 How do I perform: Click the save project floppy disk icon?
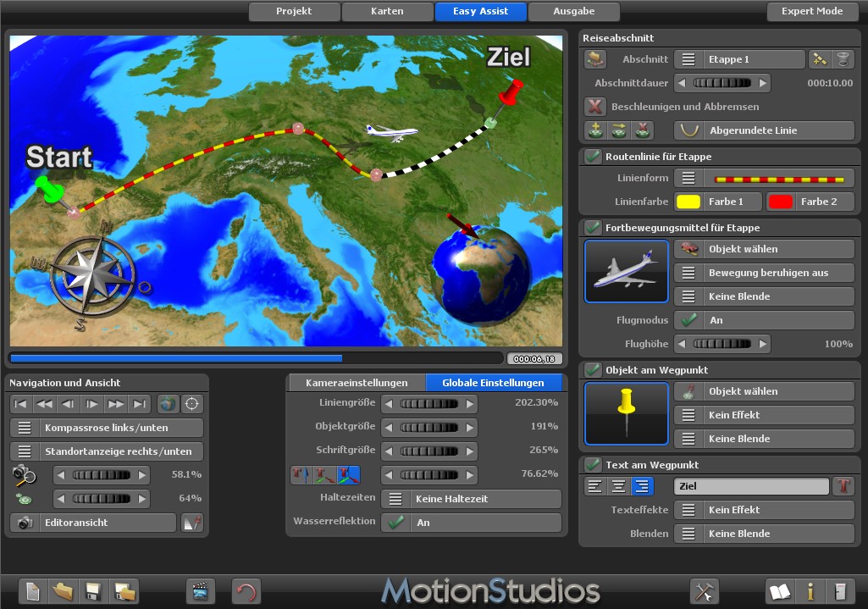[92, 591]
